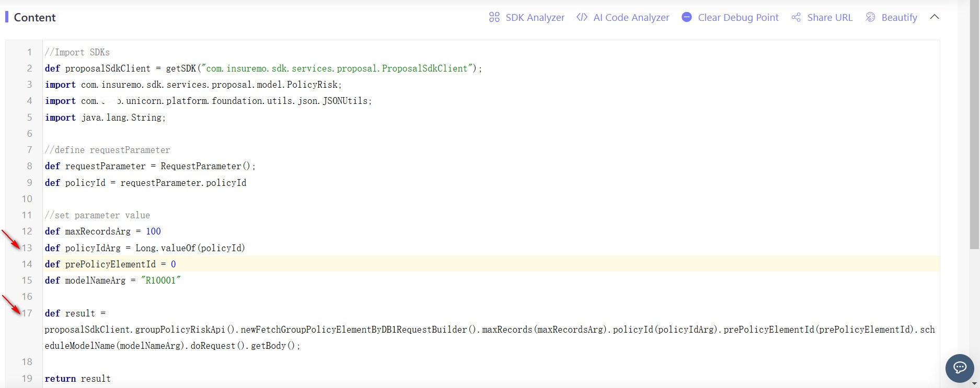
Task: Click the "def policyId" line
Action: [x=145, y=183]
